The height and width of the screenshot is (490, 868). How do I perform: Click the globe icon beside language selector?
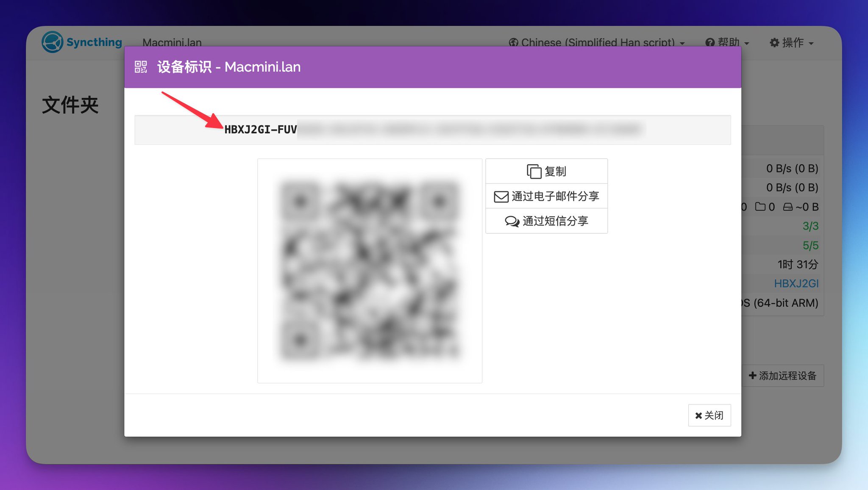pos(514,43)
